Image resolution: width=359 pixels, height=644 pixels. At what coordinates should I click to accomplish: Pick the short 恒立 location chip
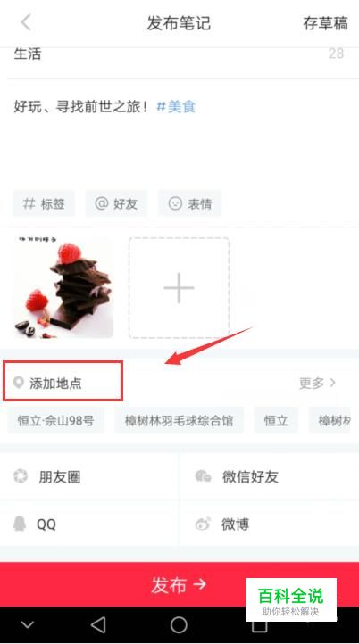276,421
